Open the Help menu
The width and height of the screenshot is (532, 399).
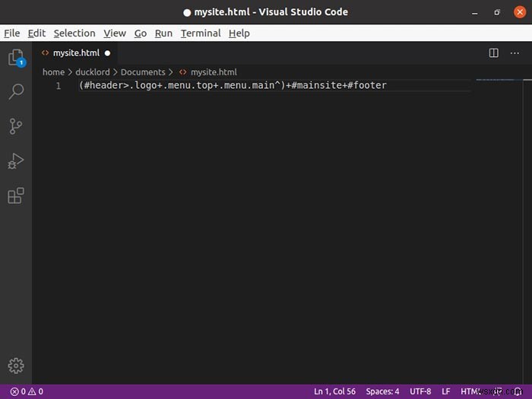pyautogui.click(x=239, y=33)
